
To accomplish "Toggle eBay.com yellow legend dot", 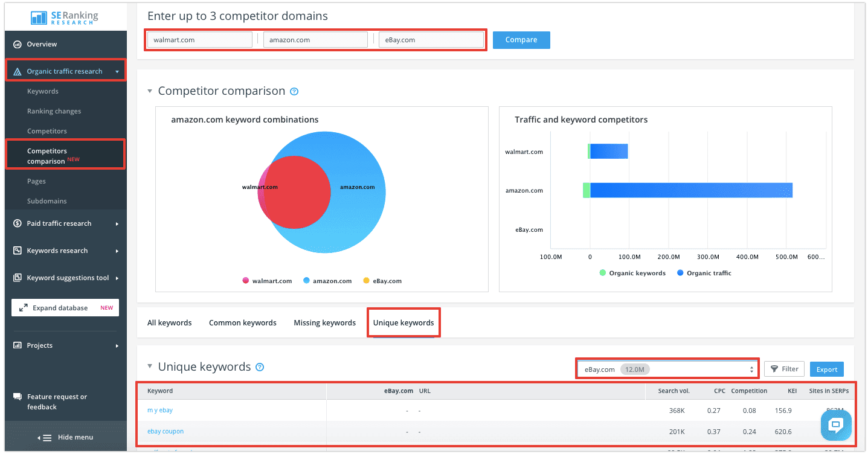I will pyautogui.click(x=366, y=281).
